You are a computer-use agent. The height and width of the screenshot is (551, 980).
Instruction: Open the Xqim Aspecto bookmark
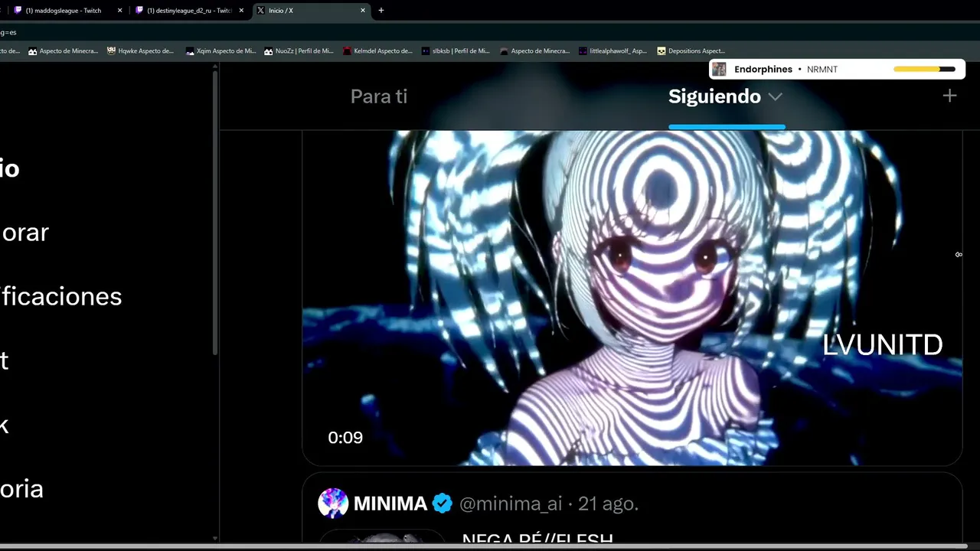pos(220,51)
